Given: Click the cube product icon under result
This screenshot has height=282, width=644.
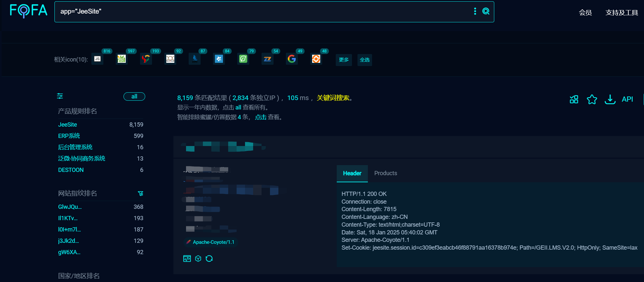Looking at the screenshot, I should tap(198, 258).
